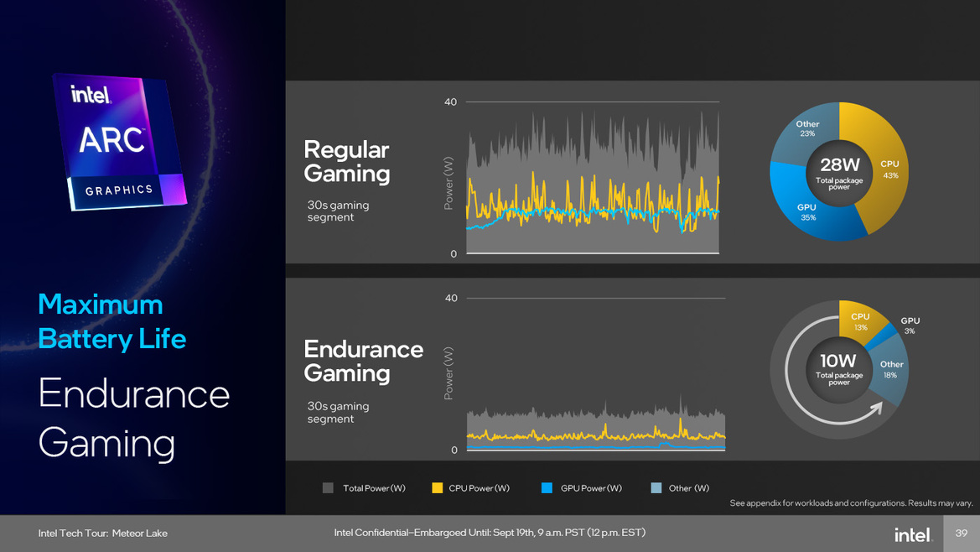Click the 'Endurance Gaming' chart heading
This screenshot has width=980, height=552.
point(363,361)
